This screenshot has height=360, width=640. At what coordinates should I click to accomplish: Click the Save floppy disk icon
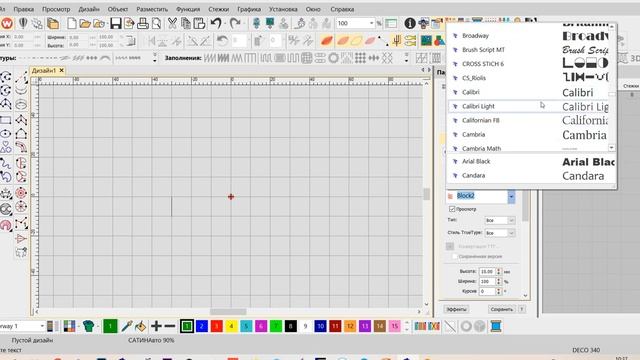click(x=116, y=24)
